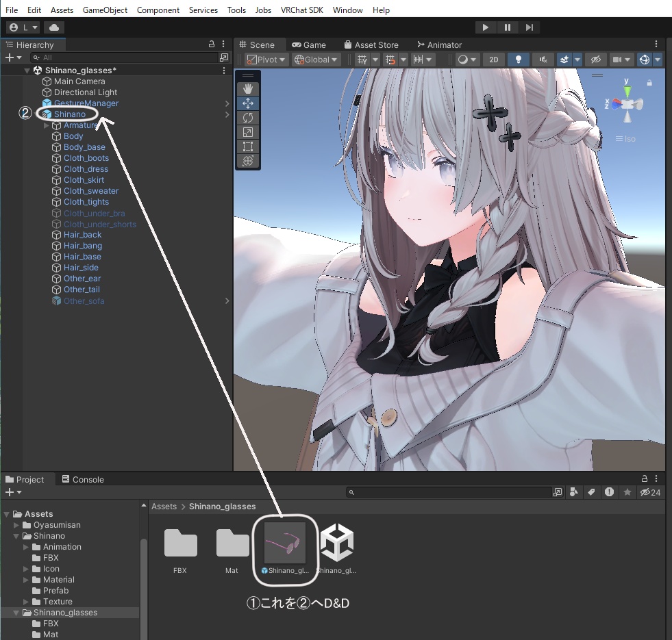Screen dimensions: 672x640
Task: Click the Hierarchy search field
Action: pos(124,57)
